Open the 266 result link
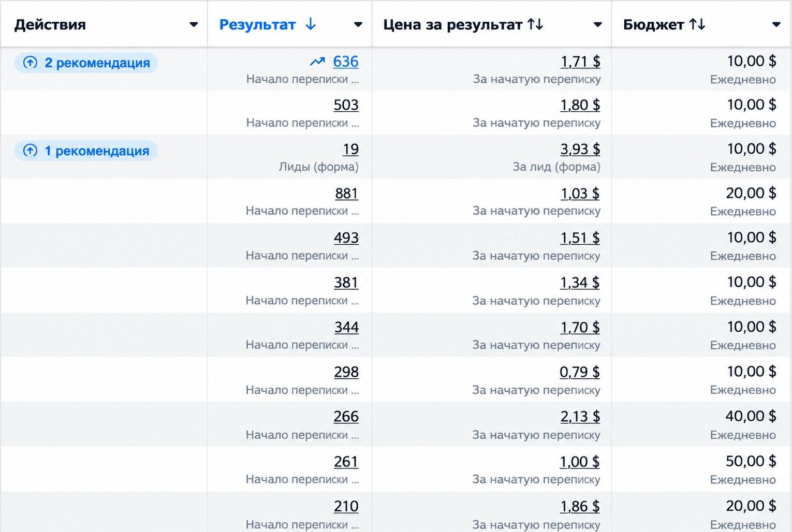 (x=346, y=417)
